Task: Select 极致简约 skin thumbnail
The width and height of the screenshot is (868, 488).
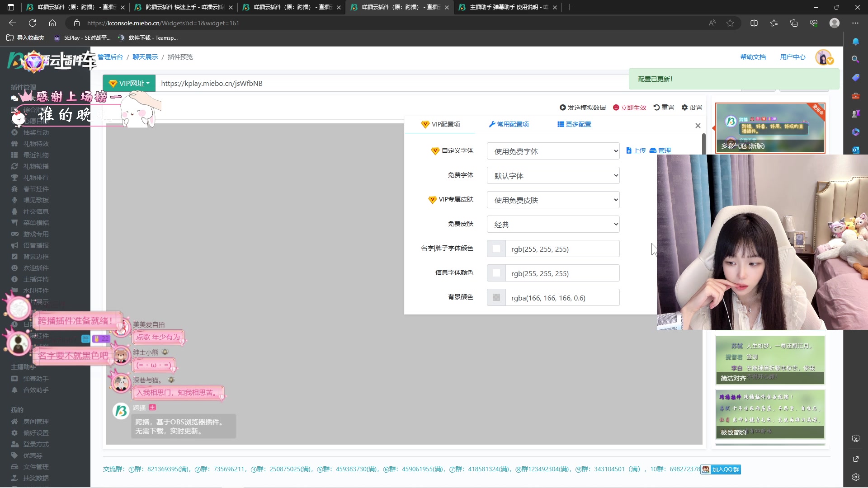Action: (770, 414)
